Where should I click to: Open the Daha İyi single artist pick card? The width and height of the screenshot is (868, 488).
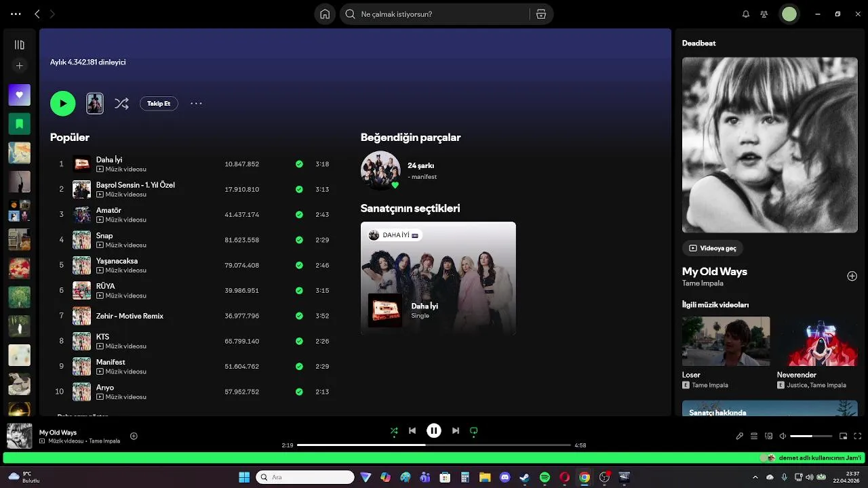click(x=438, y=278)
